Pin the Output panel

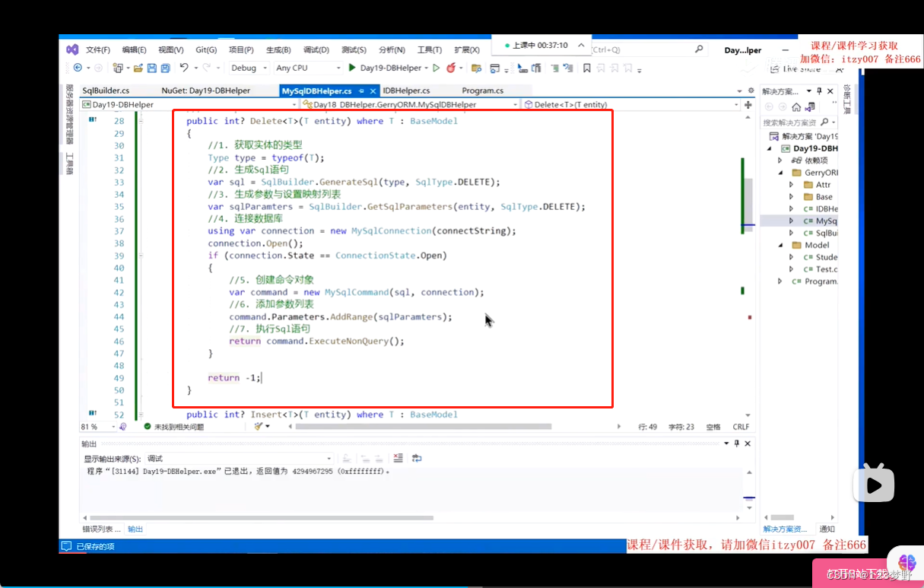[737, 443]
